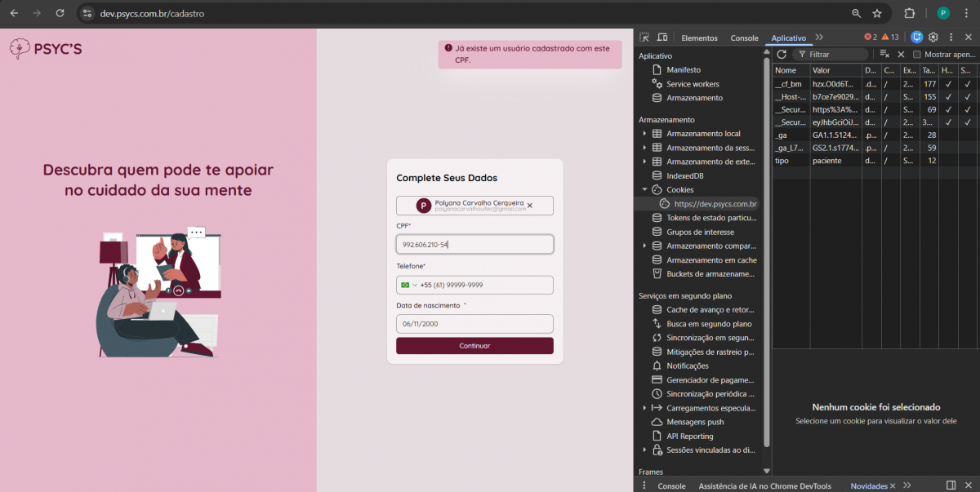Click the cookie Filtrar text box
Screen dimensions: 980x492
835,55
